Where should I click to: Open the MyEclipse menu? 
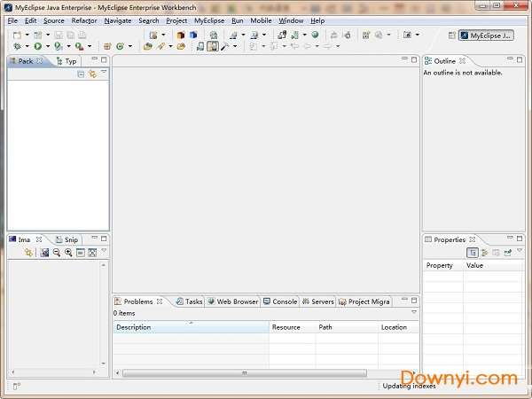[x=209, y=21]
